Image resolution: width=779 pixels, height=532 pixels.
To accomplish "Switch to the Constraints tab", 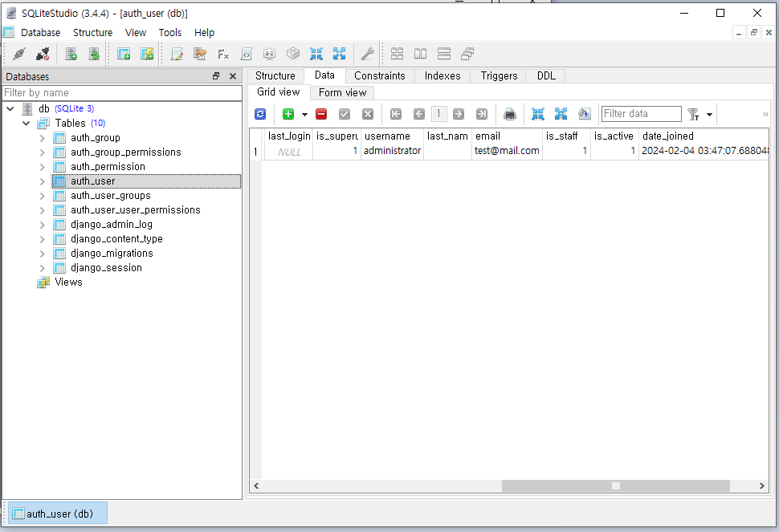I will 380,76.
